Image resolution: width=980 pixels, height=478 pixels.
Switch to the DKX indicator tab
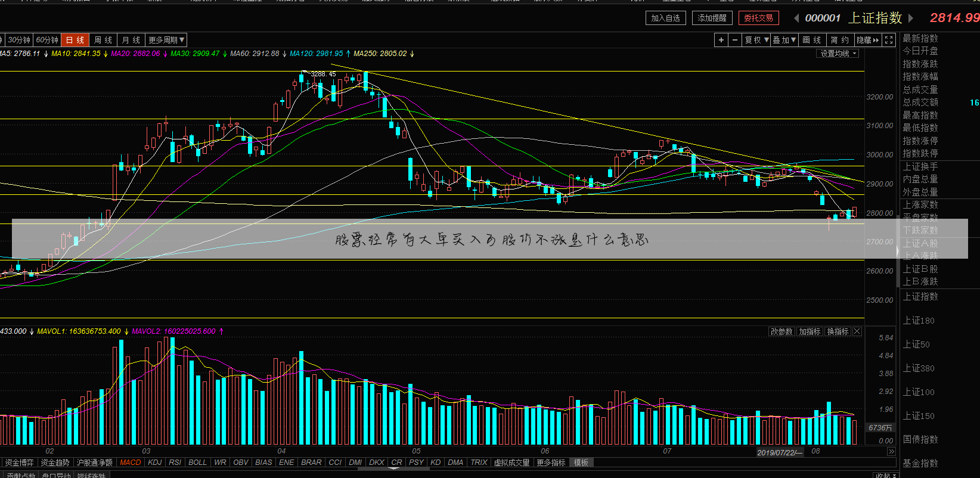pyautogui.click(x=377, y=463)
